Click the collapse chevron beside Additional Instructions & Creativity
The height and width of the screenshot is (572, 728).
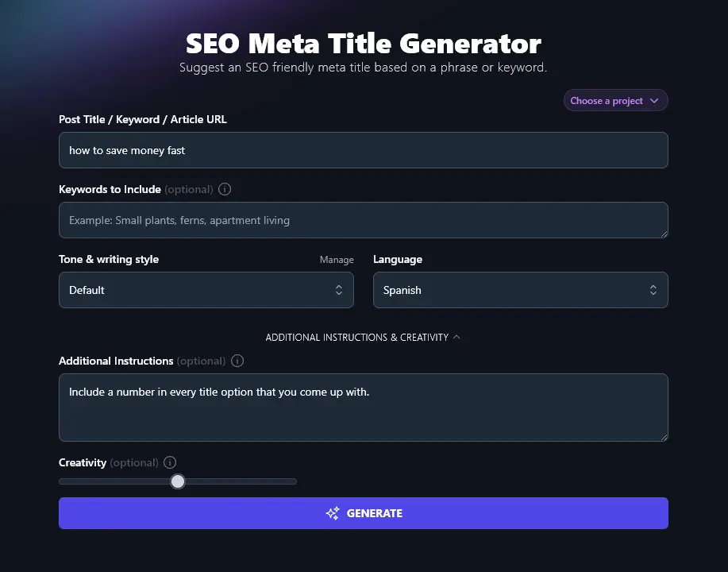456,338
